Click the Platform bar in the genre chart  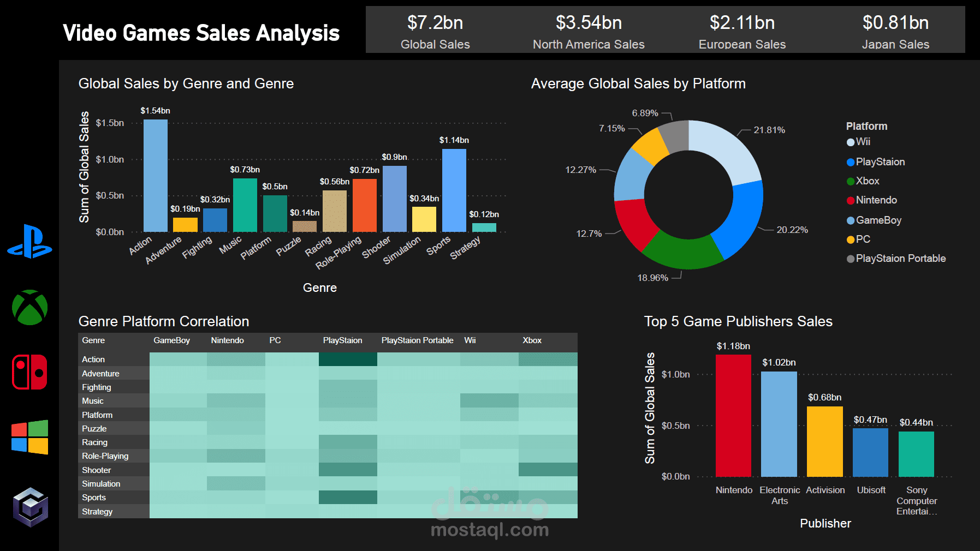pyautogui.click(x=275, y=213)
